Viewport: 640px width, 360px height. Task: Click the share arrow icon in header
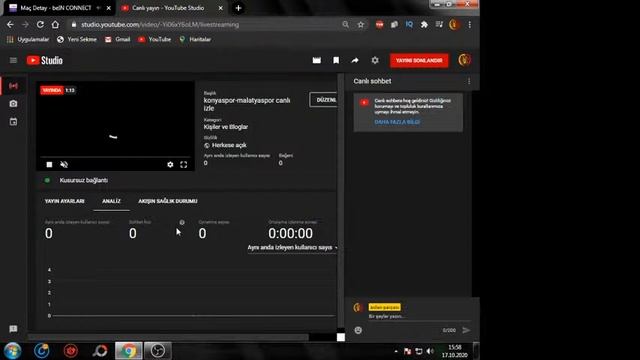click(355, 60)
